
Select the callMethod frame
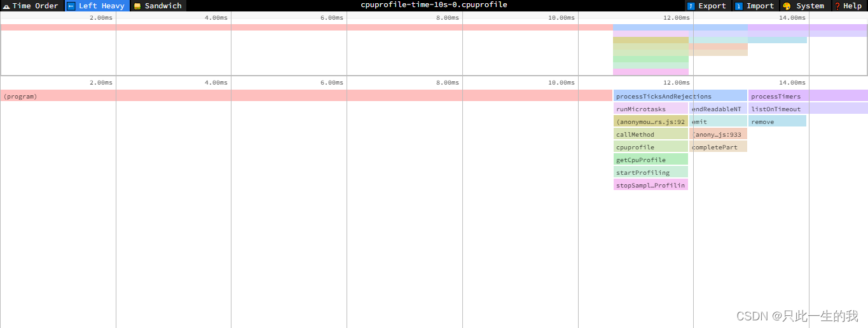(651, 134)
